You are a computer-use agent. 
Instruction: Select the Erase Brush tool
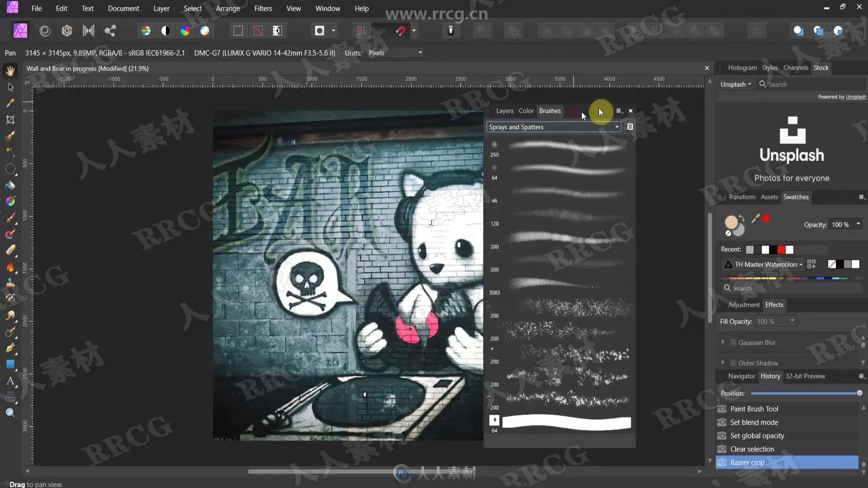pos(10,250)
